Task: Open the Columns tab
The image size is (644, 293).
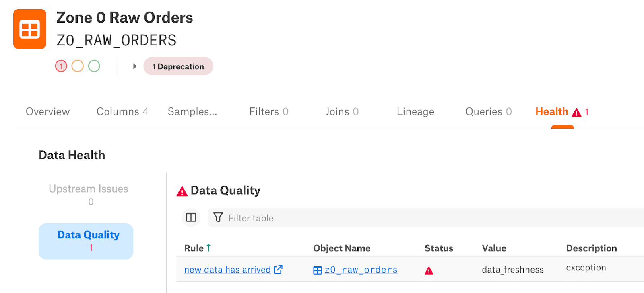Action: (122, 112)
